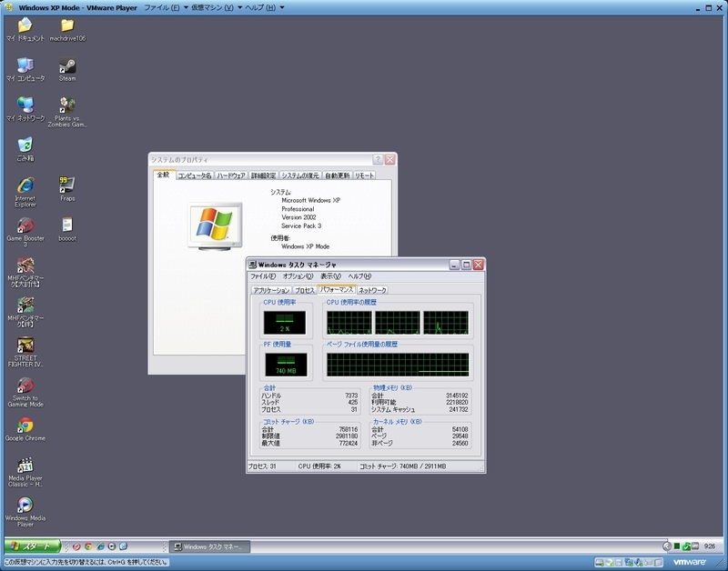
Task: Launch Game Booster from Quick Launch
Action: pos(76,546)
